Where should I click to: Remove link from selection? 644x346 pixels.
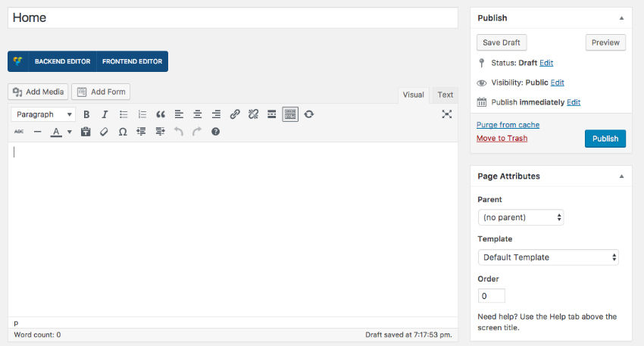click(253, 114)
